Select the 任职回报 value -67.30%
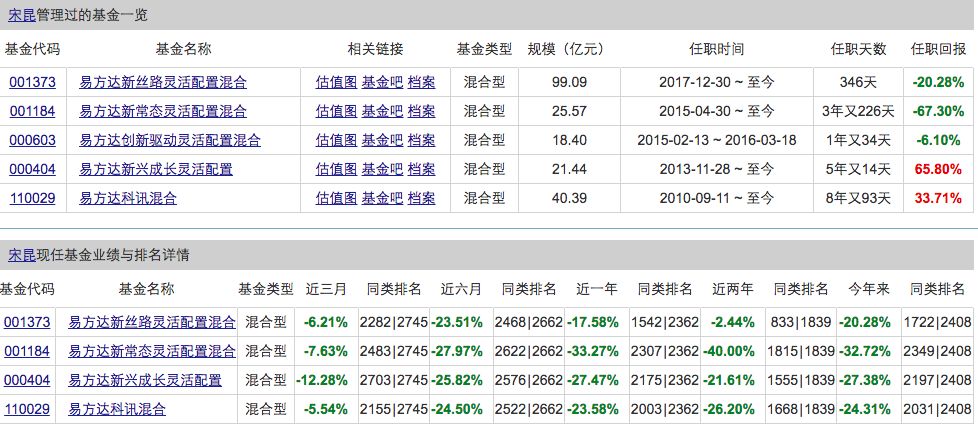 [x=938, y=111]
